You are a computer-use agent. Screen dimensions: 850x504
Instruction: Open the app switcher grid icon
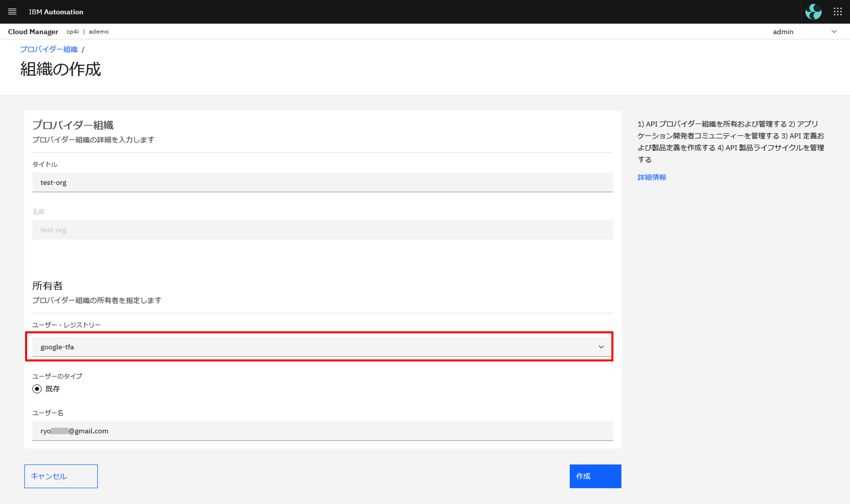[837, 12]
